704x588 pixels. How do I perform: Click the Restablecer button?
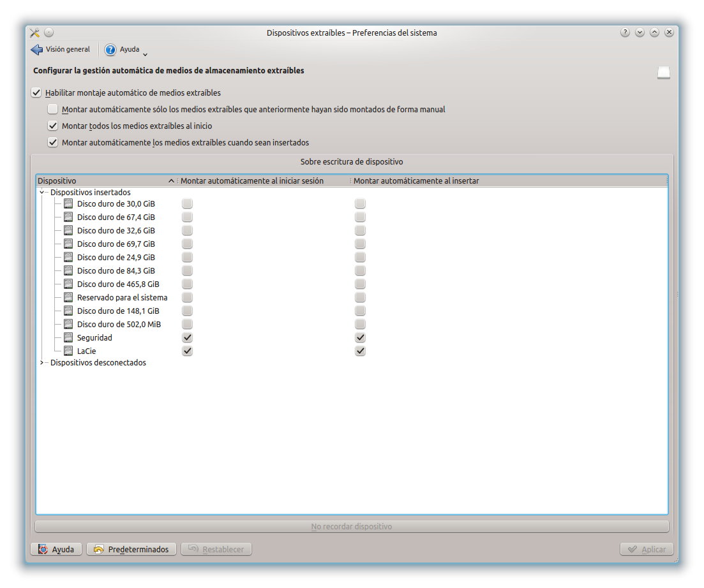(x=216, y=550)
